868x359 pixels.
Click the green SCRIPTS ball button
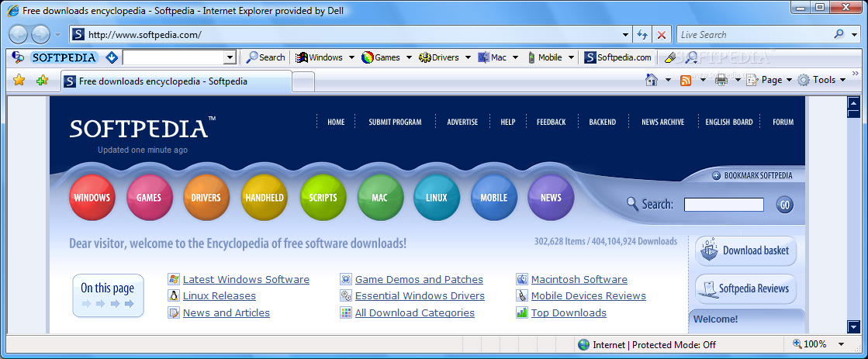click(323, 198)
